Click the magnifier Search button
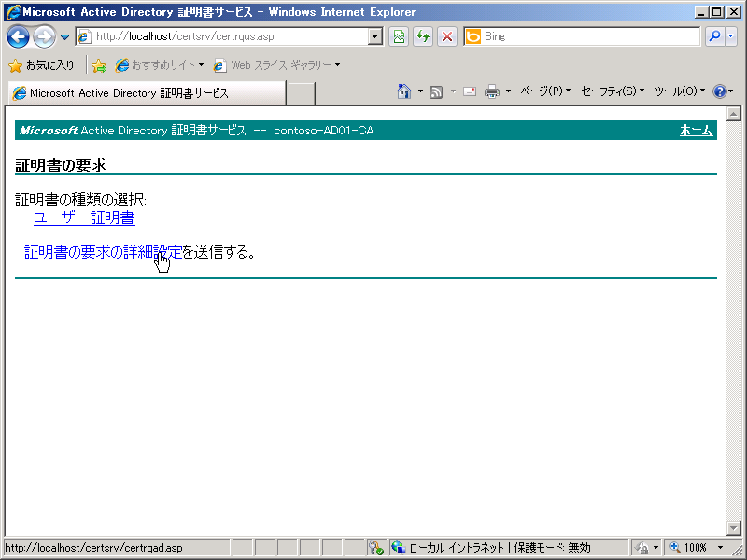The height and width of the screenshot is (560, 747). (714, 36)
